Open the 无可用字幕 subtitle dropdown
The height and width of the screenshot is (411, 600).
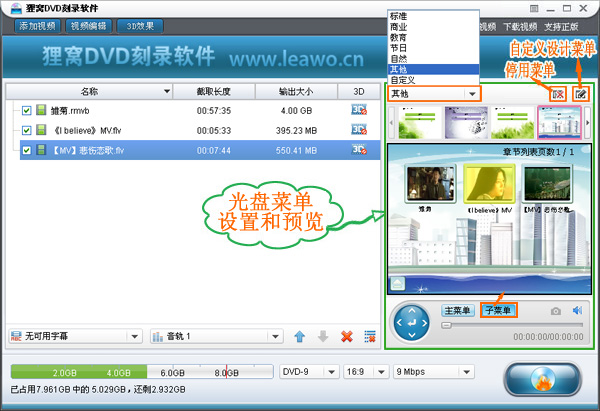(x=75, y=336)
